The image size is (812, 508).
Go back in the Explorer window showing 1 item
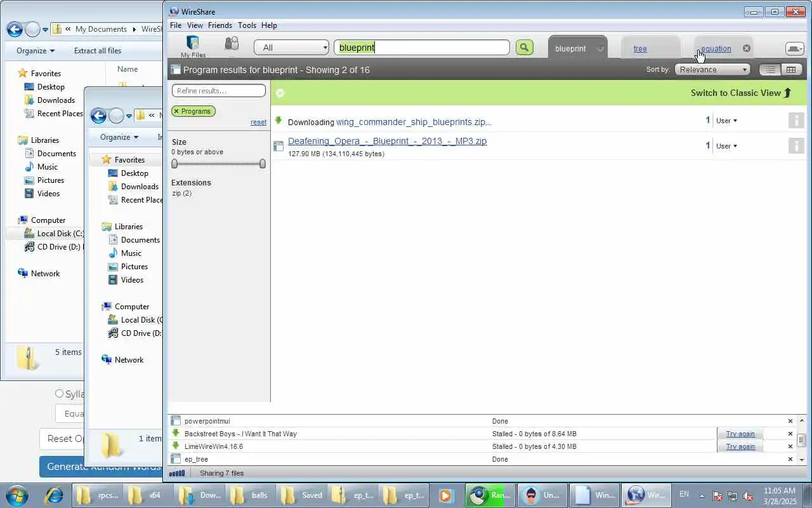coord(98,116)
